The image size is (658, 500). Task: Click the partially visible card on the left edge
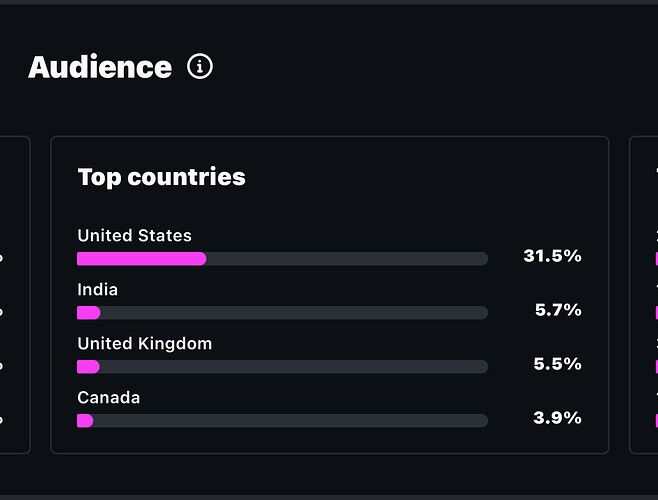tap(14, 295)
